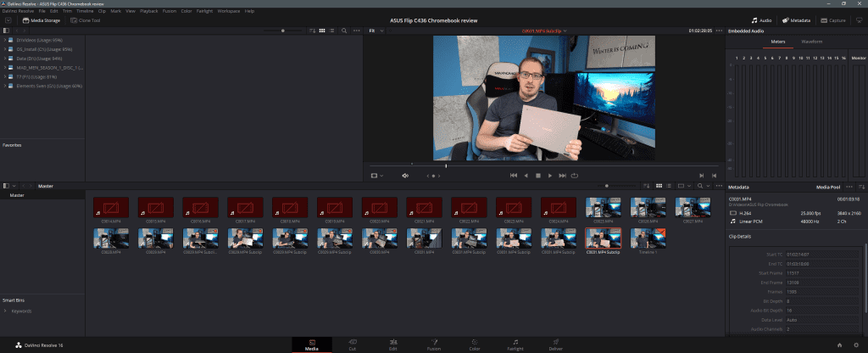
Task: Switch to the Meters tab
Action: (778, 42)
